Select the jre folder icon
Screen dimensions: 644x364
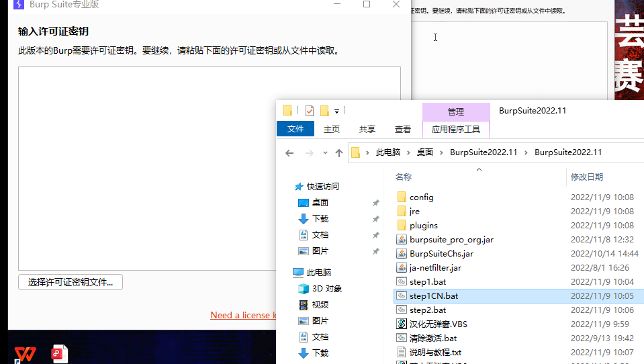click(x=402, y=211)
